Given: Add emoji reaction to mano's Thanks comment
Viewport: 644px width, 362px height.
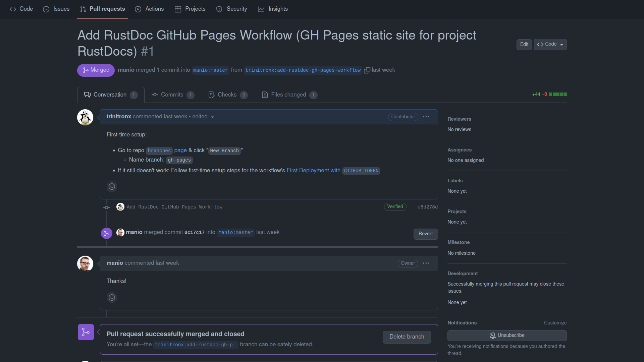Looking at the screenshot, I should tap(112, 298).
